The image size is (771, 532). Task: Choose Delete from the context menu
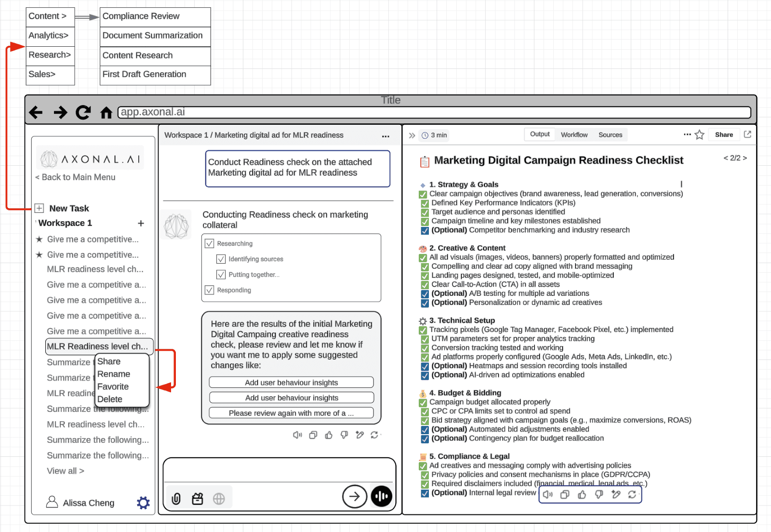pyautogui.click(x=110, y=399)
